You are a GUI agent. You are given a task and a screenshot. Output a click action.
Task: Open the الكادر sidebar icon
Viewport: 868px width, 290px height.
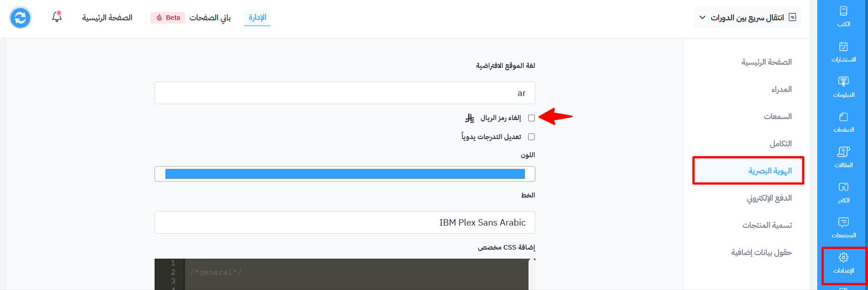click(x=843, y=193)
